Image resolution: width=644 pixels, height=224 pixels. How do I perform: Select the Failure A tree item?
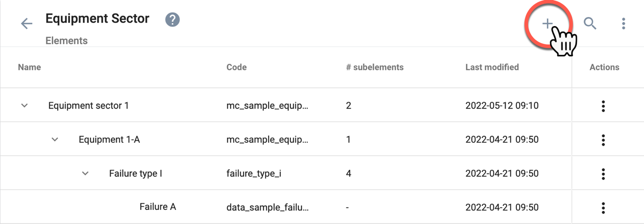(x=157, y=206)
